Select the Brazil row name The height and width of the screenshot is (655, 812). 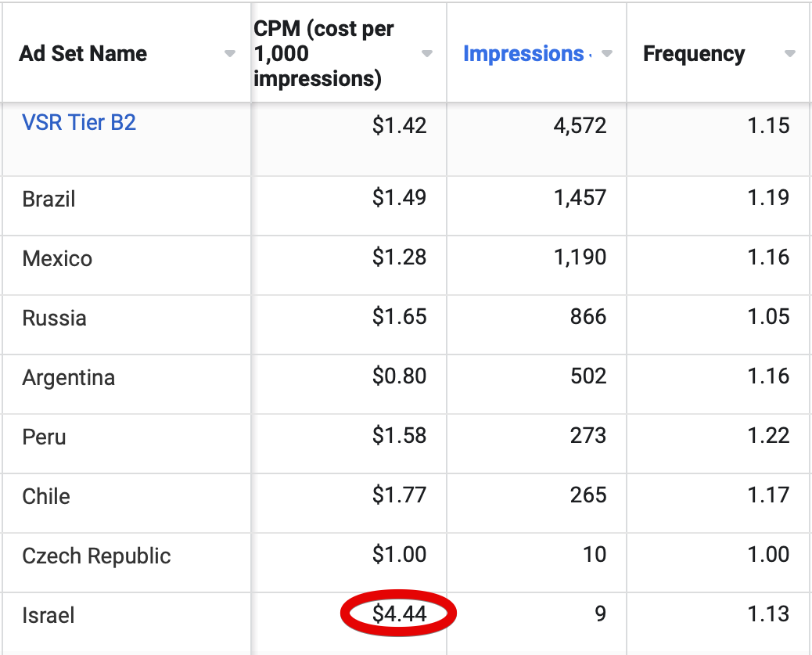point(49,199)
